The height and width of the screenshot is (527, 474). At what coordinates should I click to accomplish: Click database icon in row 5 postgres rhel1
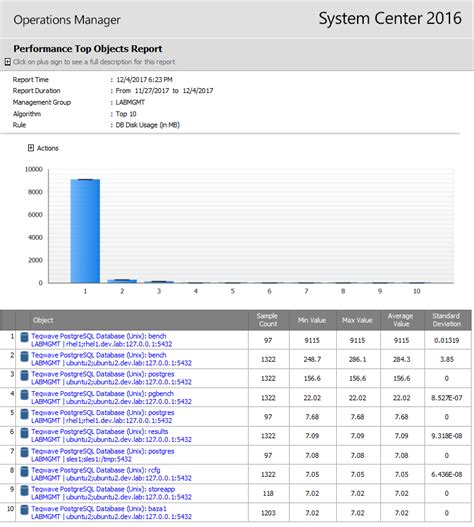coord(24,414)
